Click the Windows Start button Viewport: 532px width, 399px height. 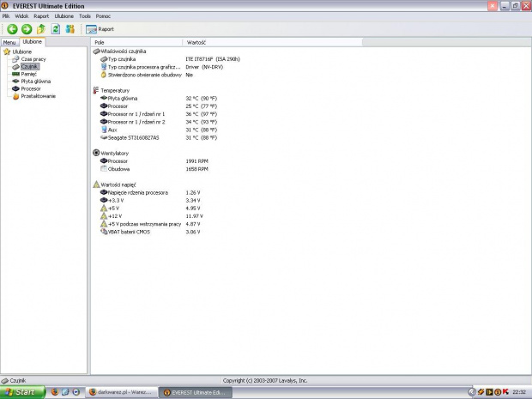pyautogui.click(x=19, y=392)
